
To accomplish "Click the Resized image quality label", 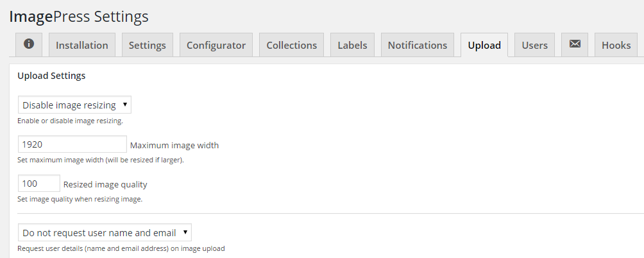I will [x=105, y=184].
